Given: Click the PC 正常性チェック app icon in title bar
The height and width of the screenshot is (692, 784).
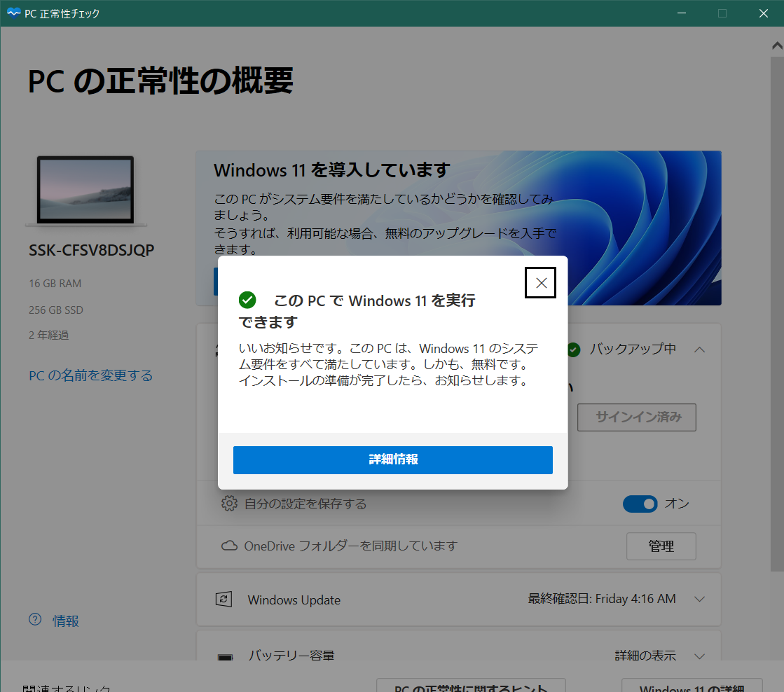Looking at the screenshot, I should click(13, 13).
